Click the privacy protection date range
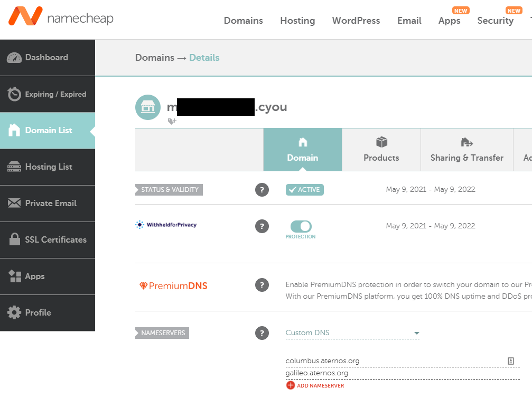 [431, 226]
